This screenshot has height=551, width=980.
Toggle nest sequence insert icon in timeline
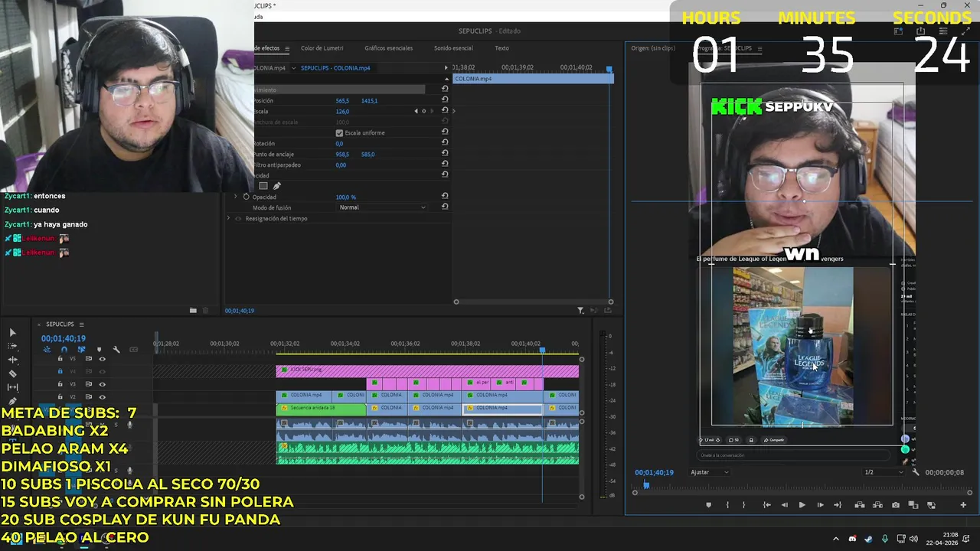tap(47, 350)
